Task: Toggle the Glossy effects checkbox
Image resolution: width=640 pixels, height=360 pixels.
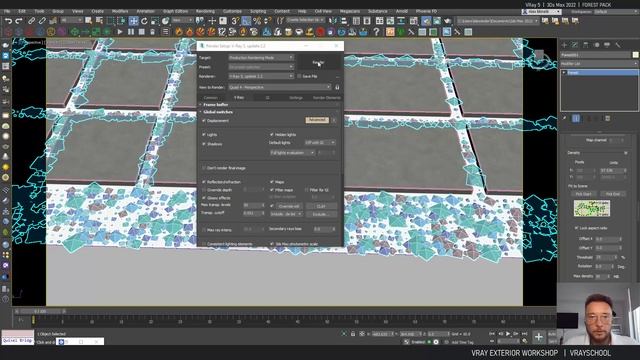Action: 204,198
